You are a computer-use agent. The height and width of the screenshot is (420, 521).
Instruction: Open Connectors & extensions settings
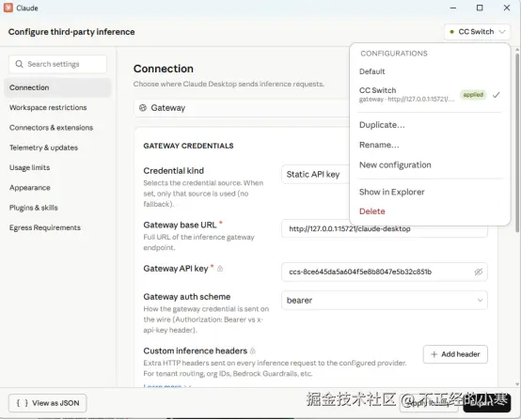click(x=51, y=128)
